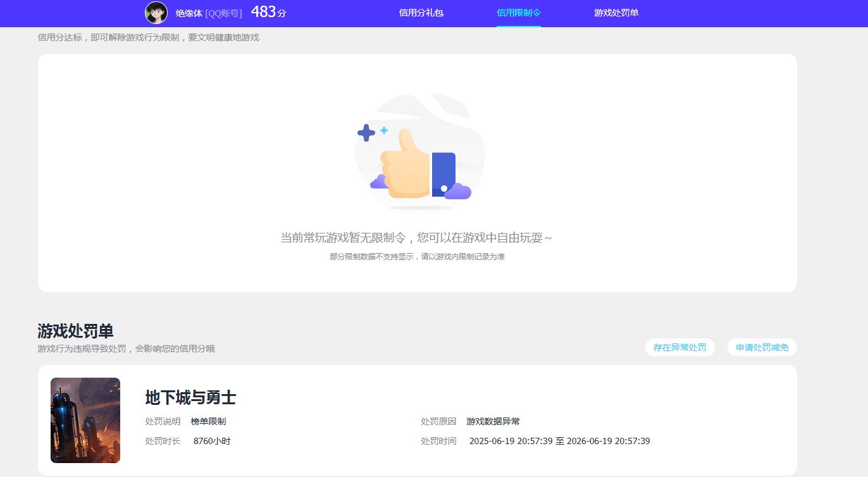This screenshot has width=868, height=477.
Task: Click the 地下城与勇士 game title
Action: pyautogui.click(x=190, y=397)
